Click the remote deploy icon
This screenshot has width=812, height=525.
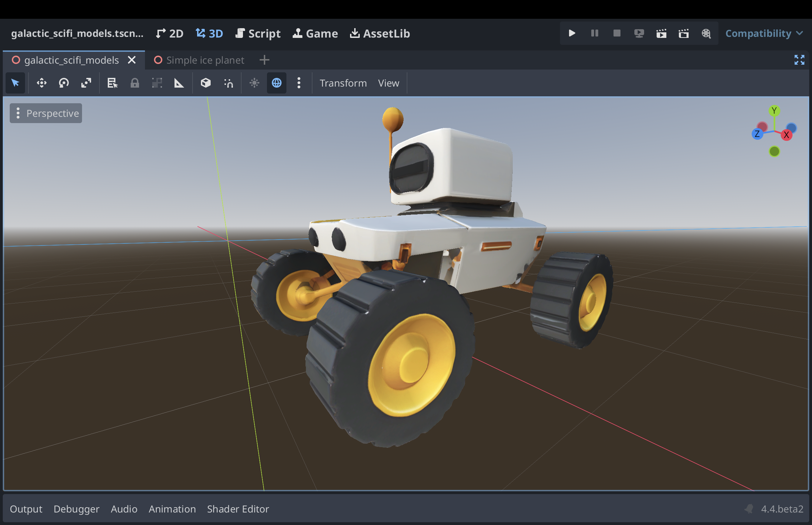(x=639, y=33)
